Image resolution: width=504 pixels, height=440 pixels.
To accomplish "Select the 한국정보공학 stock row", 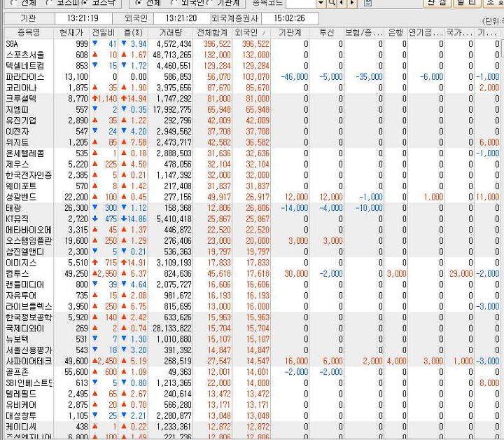I will click(252, 317).
